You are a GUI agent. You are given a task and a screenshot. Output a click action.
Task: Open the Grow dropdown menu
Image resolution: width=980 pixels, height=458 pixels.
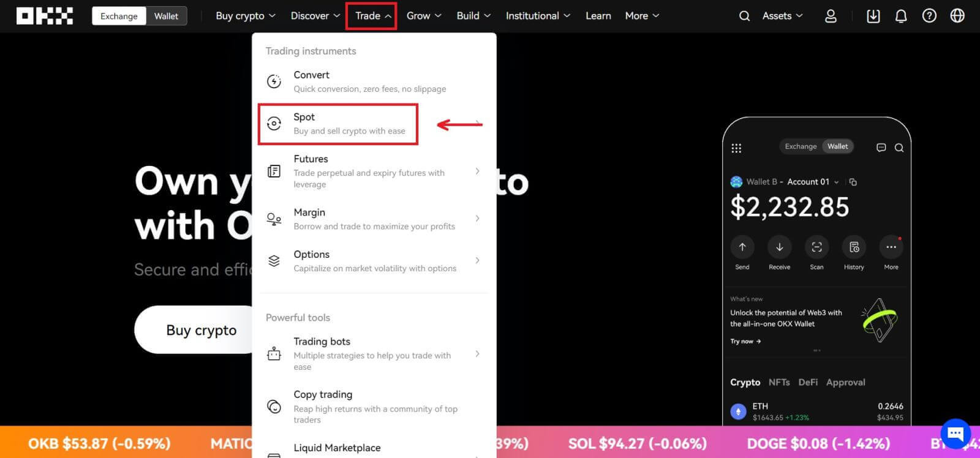point(424,16)
